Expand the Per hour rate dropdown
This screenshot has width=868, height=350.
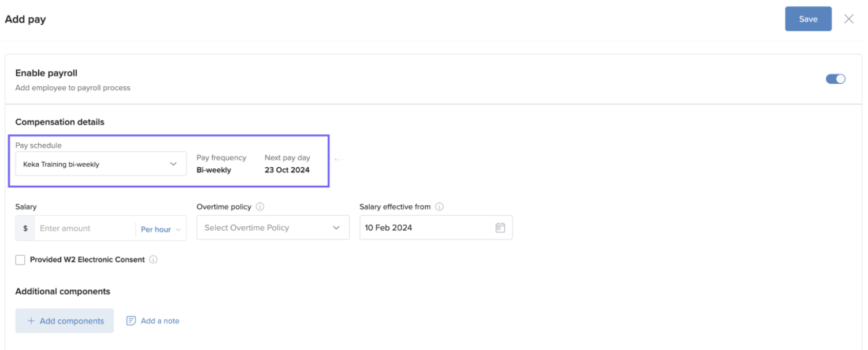click(161, 229)
